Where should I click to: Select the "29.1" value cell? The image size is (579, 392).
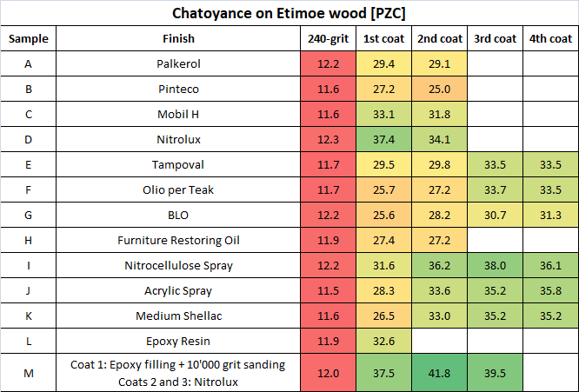click(439, 63)
